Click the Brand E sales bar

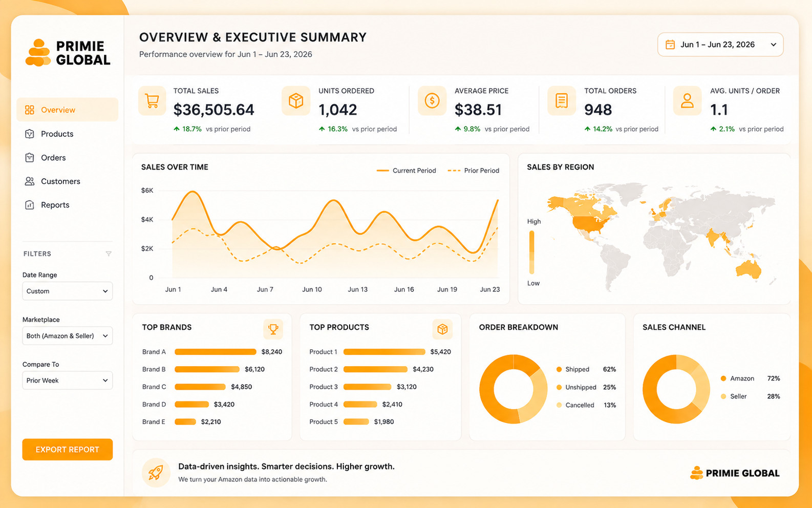click(185, 422)
